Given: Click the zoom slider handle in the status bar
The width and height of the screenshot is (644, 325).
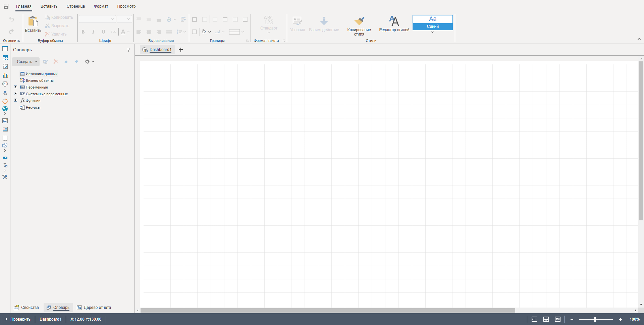Looking at the screenshot, I should point(595,319).
